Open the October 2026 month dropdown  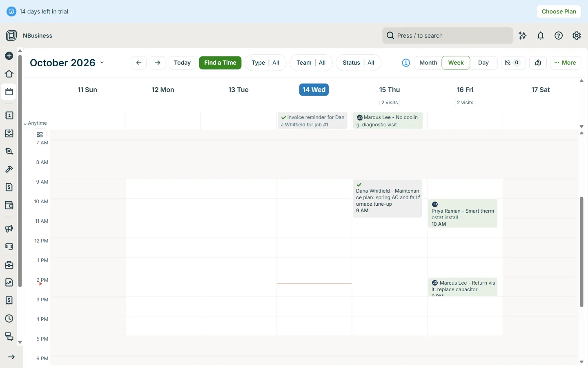pyautogui.click(x=67, y=63)
